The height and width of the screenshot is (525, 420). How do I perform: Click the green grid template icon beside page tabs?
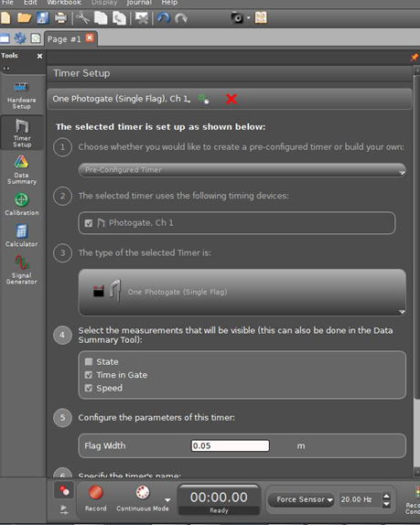point(35,38)
